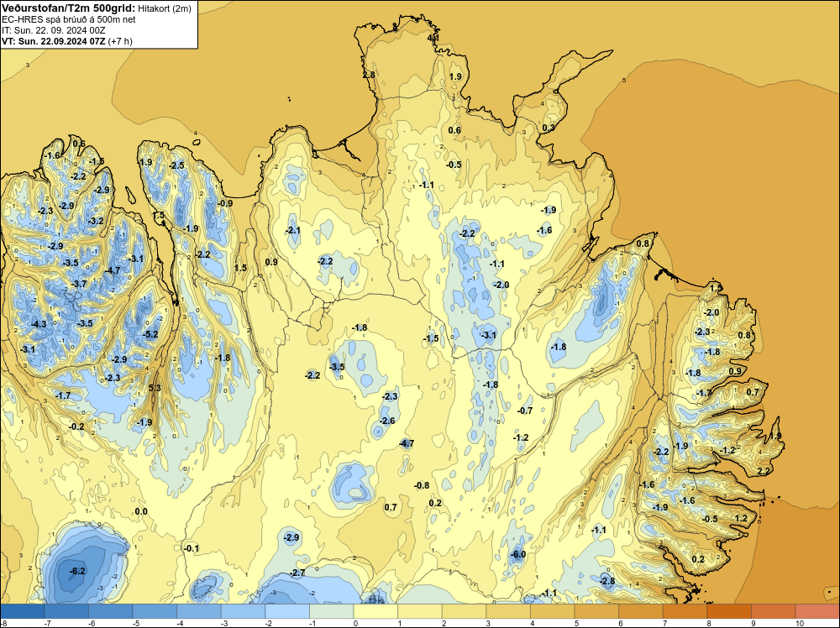This screenshot has height=628, width=840.
Task: Click the legend swatch between 9 and 10
Action: point(773,611)
